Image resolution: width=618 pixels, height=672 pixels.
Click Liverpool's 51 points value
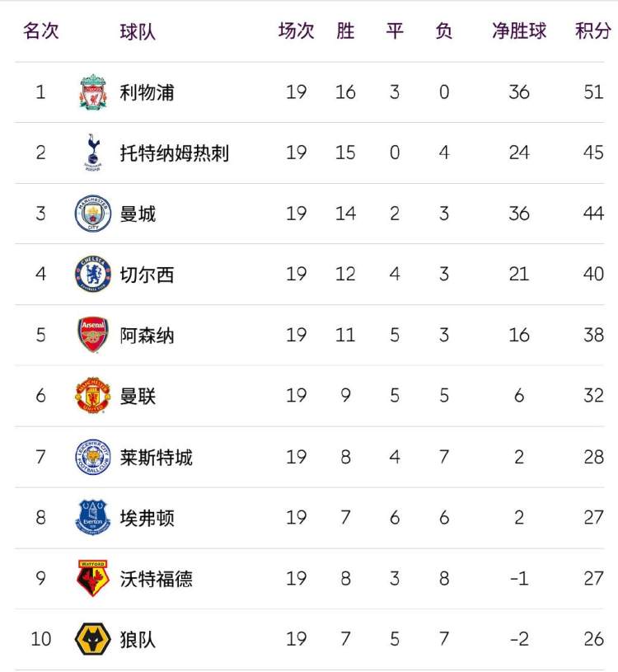(x=593, y=92)
